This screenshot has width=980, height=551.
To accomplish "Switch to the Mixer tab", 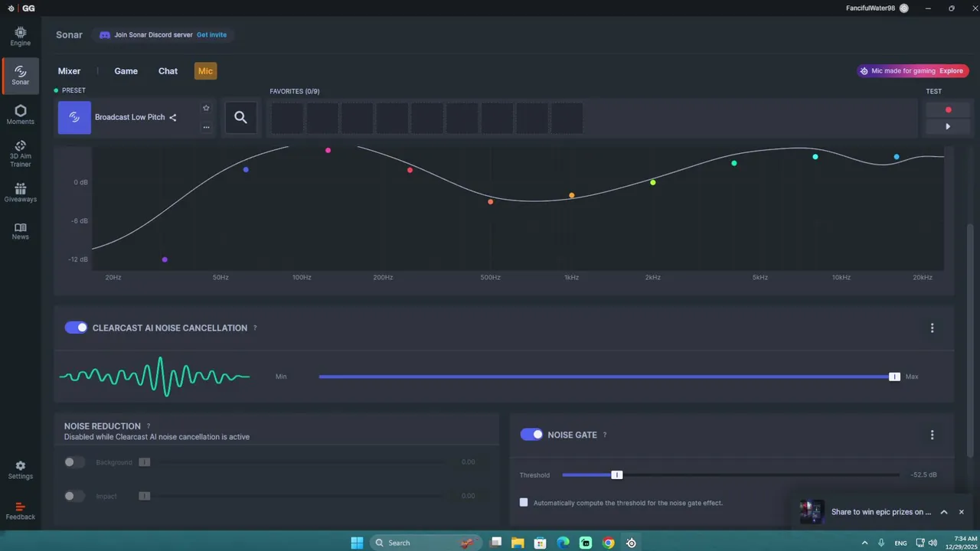I will click(x=69, y=71).
